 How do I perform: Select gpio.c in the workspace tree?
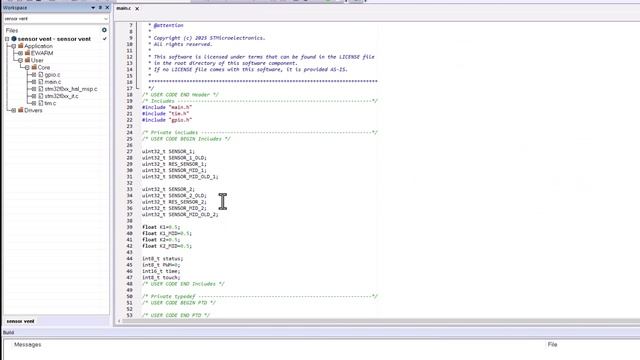pos(52,75)
